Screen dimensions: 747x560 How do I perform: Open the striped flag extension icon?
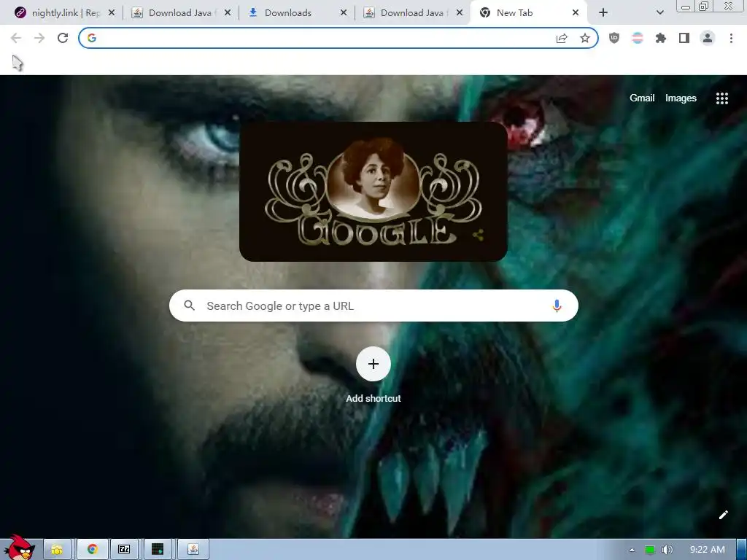coord(638,38)
